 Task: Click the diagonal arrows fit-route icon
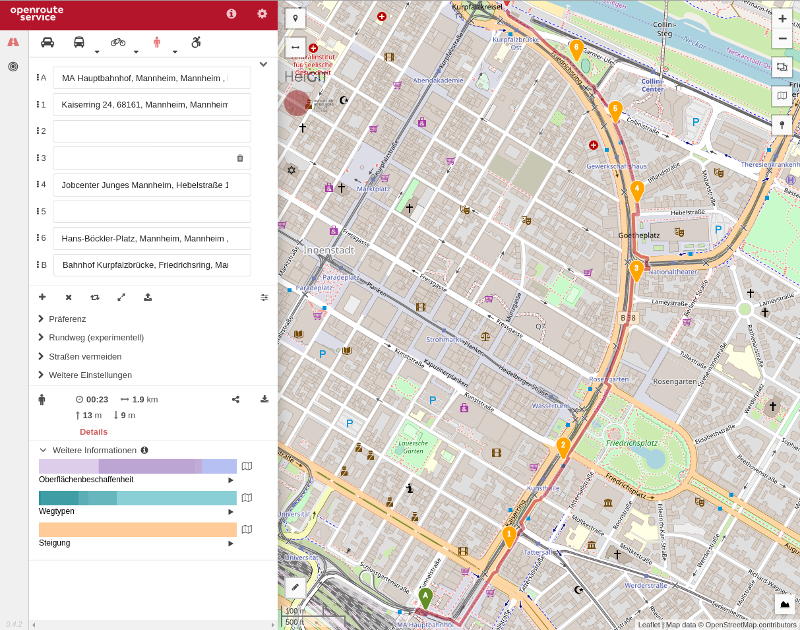pos(121,297)
